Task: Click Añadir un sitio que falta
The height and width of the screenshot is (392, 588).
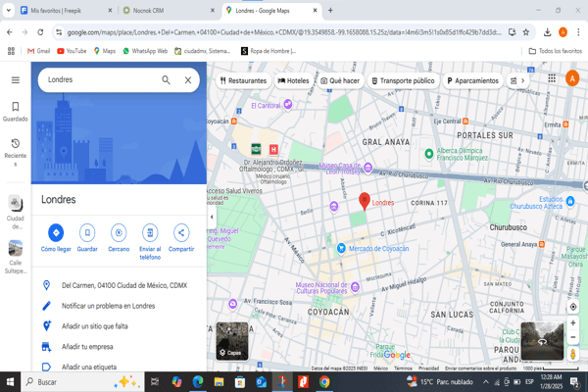Action: 119,326
